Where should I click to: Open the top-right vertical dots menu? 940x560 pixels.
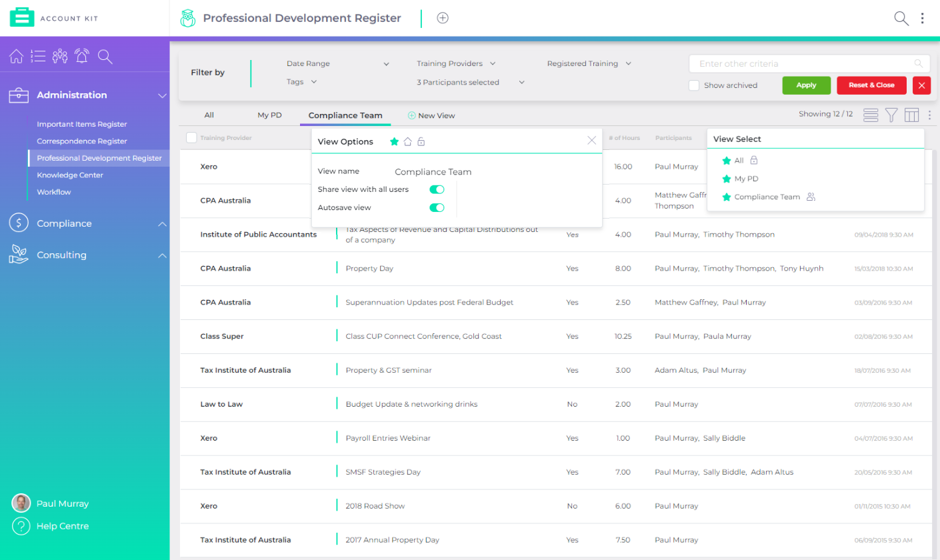pyautogui.click(x=923, y=18)
